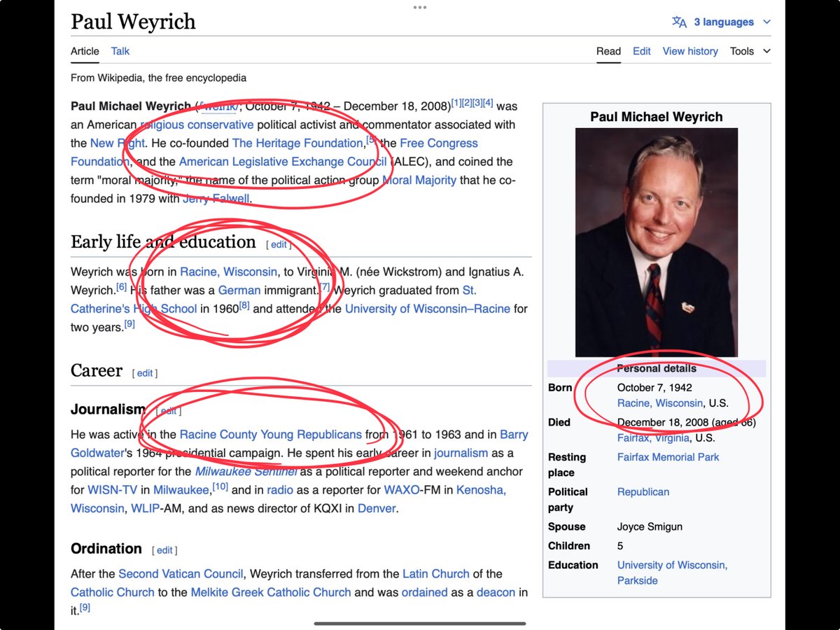The height and width of the screenshot is (630, 840).
Task: Open Republican party link in infobox
Action: (x=643, y=492)
